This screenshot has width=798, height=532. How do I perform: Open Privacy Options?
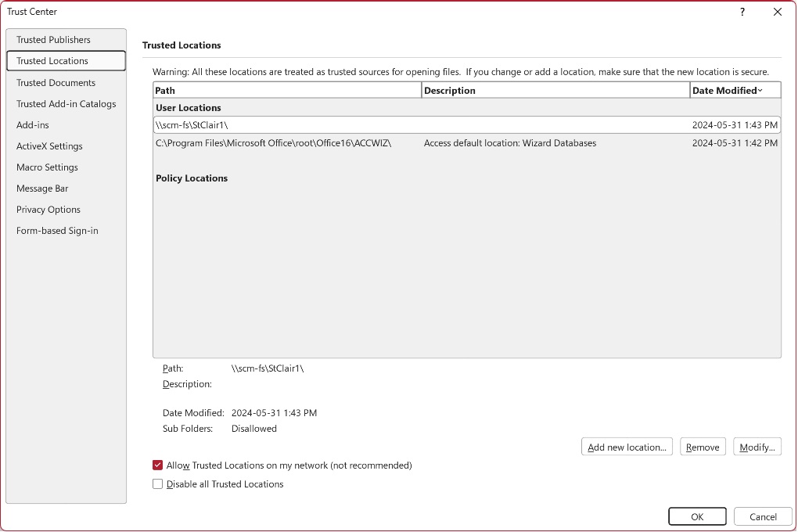(x=48, y=209)
